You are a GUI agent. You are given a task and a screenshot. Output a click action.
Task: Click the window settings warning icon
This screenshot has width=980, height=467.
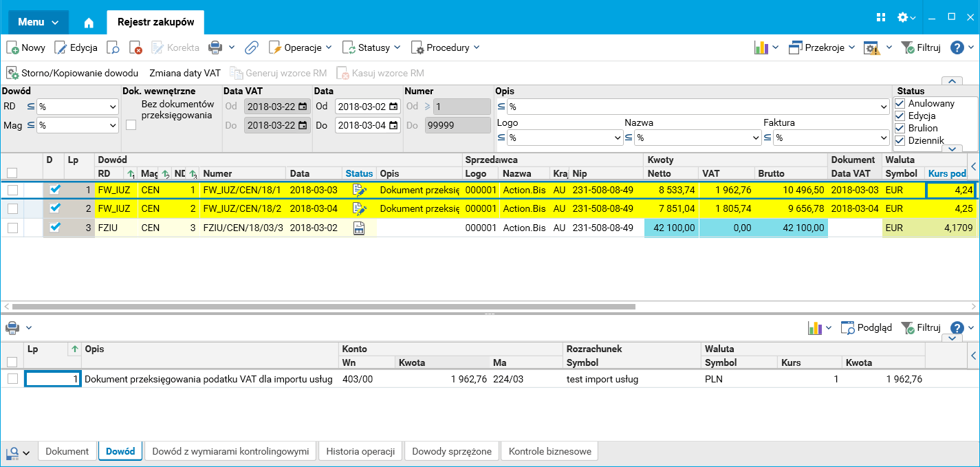click(x=872, y=48)
